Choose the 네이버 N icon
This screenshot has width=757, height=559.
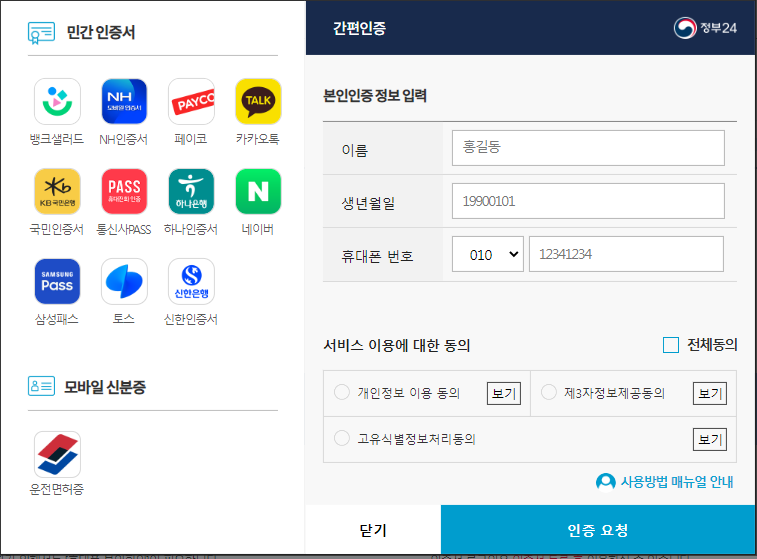[258, 191]
